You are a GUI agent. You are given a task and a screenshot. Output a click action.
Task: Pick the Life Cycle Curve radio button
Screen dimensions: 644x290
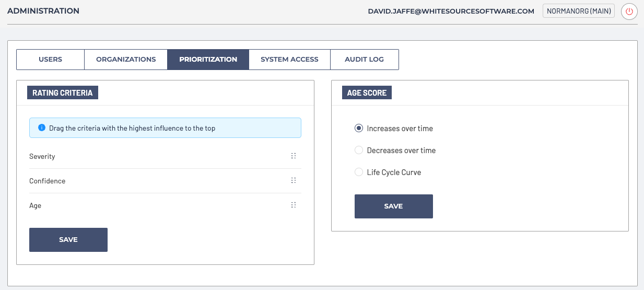pyautogui.click(x=359, y=172)
